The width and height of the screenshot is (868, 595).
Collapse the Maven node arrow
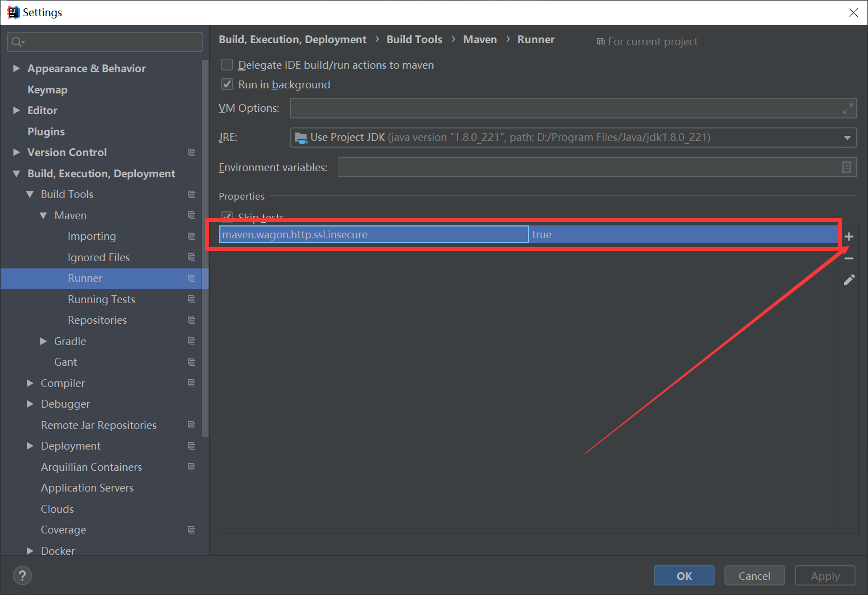pos(44,216)
